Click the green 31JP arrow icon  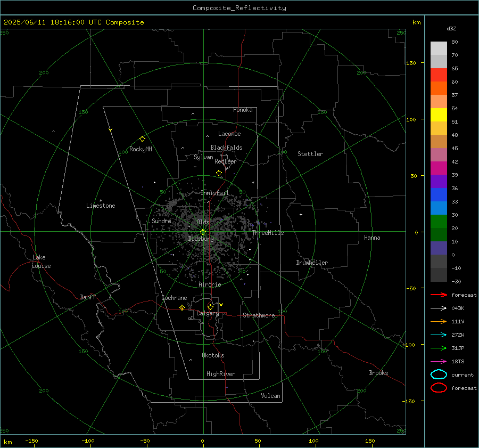[439, 348]
